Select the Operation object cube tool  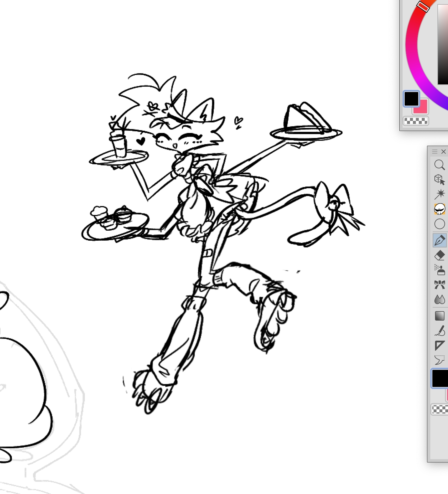[439, 179]
